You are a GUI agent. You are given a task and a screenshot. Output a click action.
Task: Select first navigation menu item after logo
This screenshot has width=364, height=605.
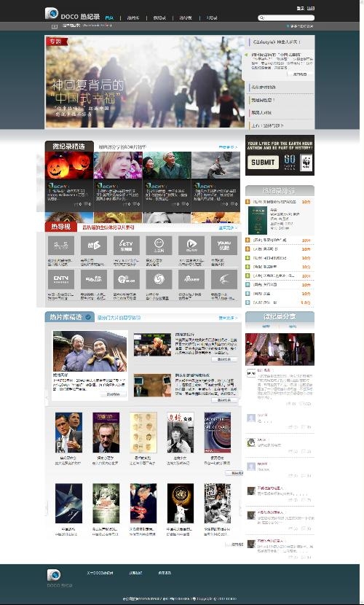pos(109,17)
